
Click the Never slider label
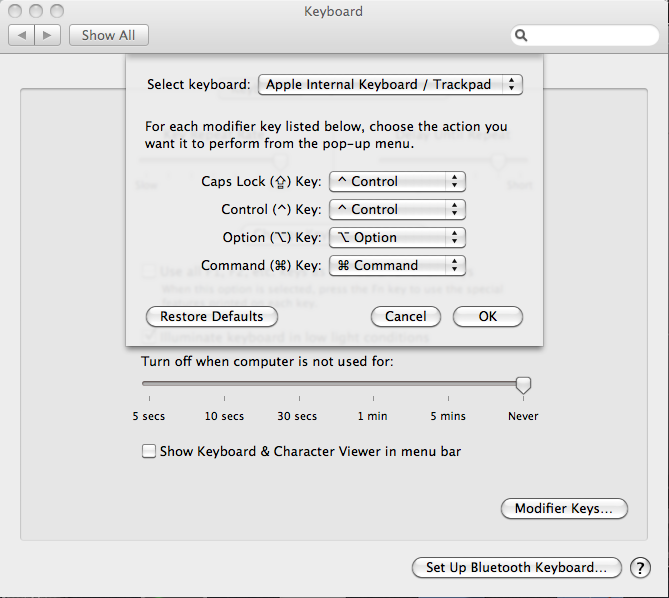tap(523, 416)
